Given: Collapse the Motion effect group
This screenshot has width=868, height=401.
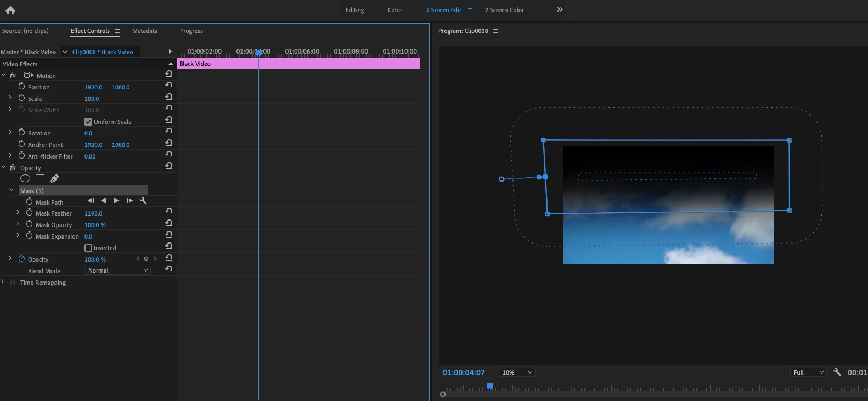Looking at the screenshot, I should click(x=4, y=75).
